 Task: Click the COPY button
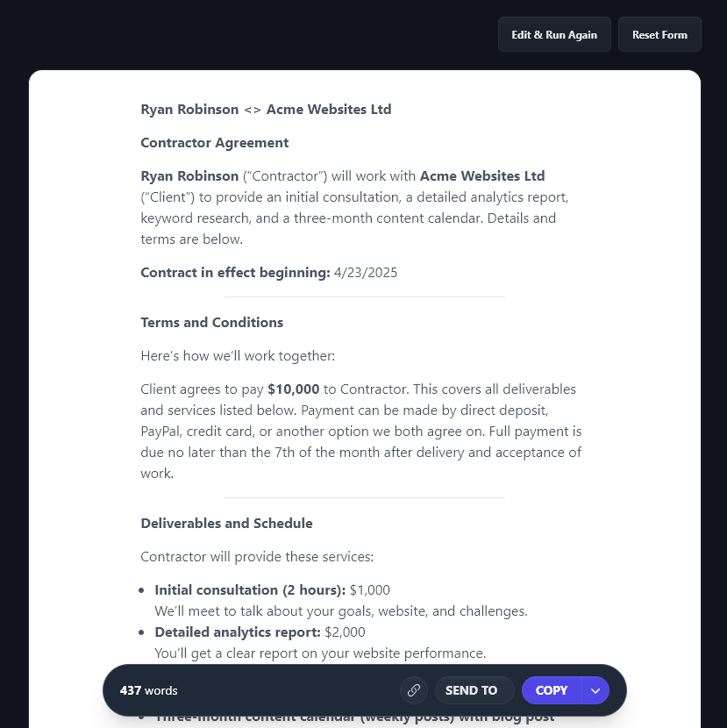(552, 690)
